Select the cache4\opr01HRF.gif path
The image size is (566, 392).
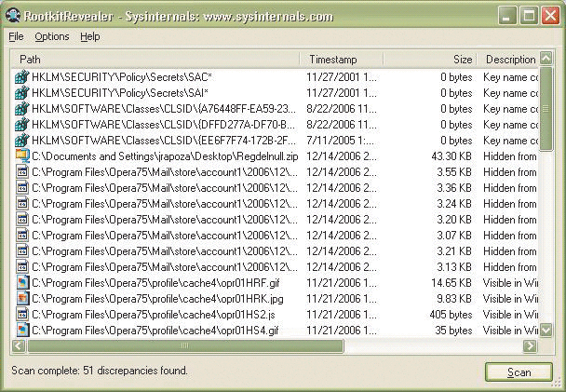[155, 283]
